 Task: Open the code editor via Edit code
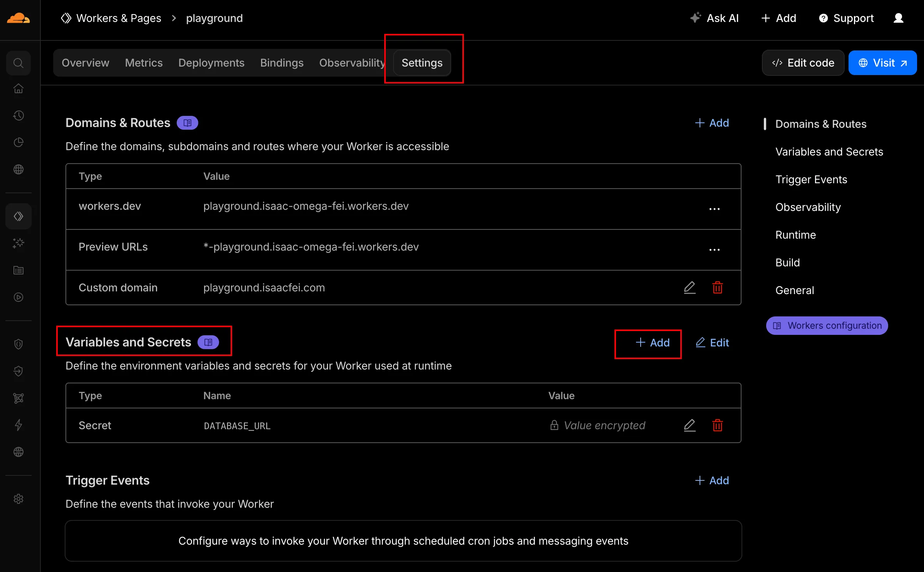(803, 62)
